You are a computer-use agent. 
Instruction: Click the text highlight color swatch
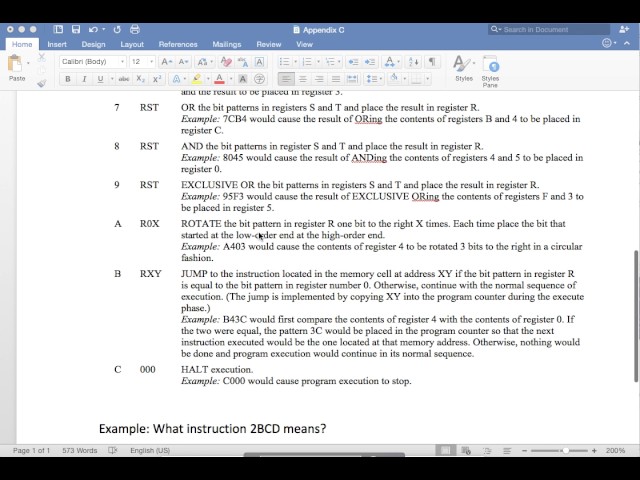coord(197,78)
